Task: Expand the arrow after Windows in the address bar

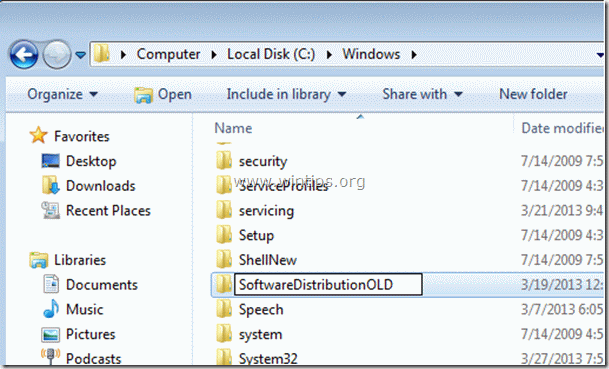Action: point(414,55)
